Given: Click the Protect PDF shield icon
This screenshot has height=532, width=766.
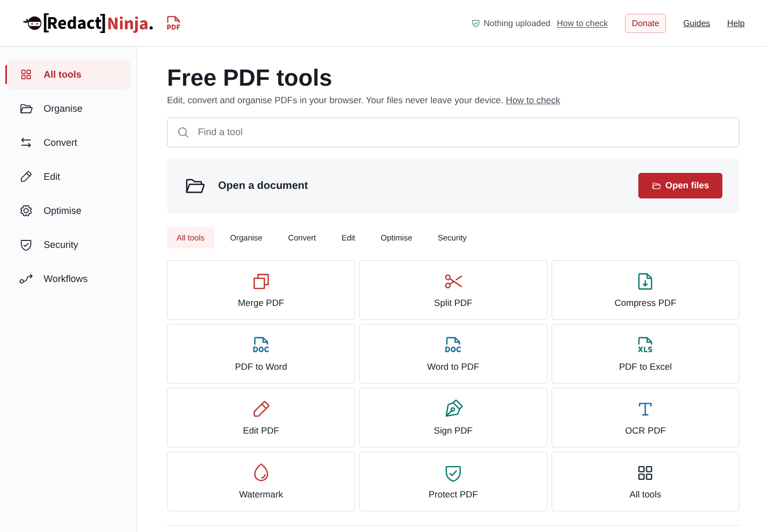Looking at the screenshot, I should click(x=453, y=473).
